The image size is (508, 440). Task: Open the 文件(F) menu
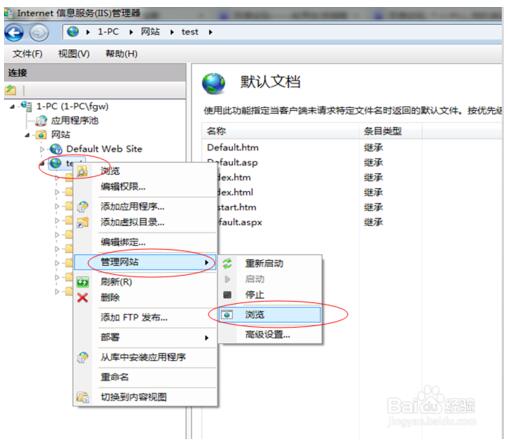click(x=27, y=54)
